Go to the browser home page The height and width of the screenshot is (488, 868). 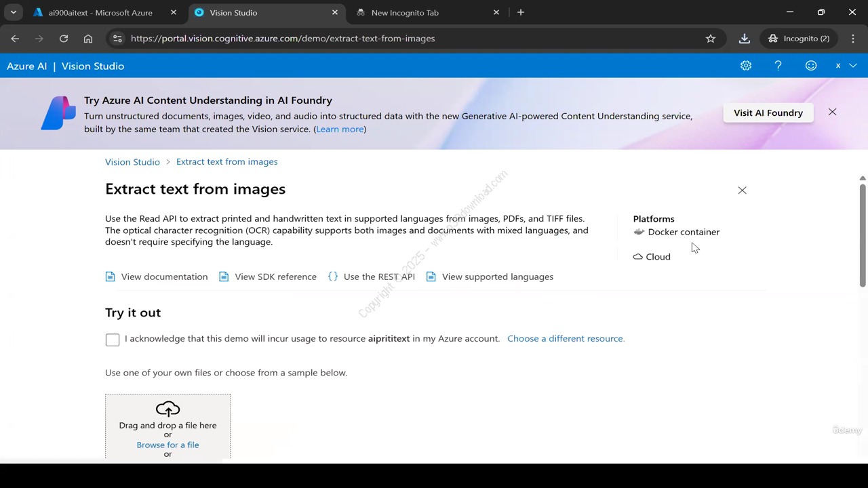pyautogui.click(x=88, y=39)
